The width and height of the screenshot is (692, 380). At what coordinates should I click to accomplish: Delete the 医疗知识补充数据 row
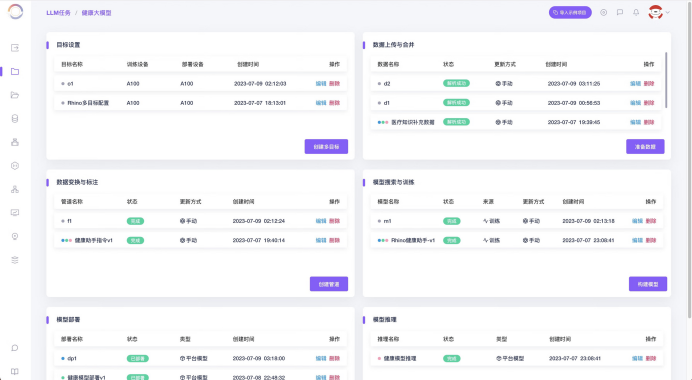pyautogui.click(x=649, y=122)
